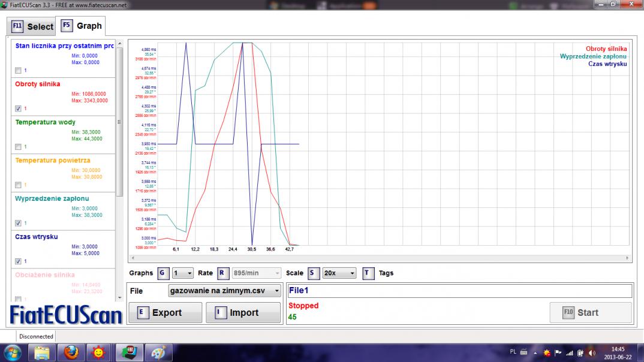The image size is (644, 362).
Task: Click the graph's horizontal scrollbar
Action: (379, 258)
